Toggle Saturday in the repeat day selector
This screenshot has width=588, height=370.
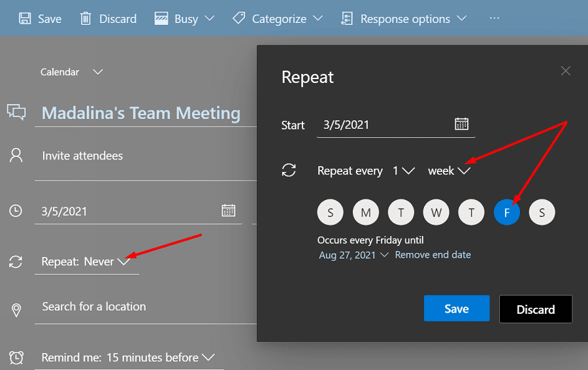(542, 212)
